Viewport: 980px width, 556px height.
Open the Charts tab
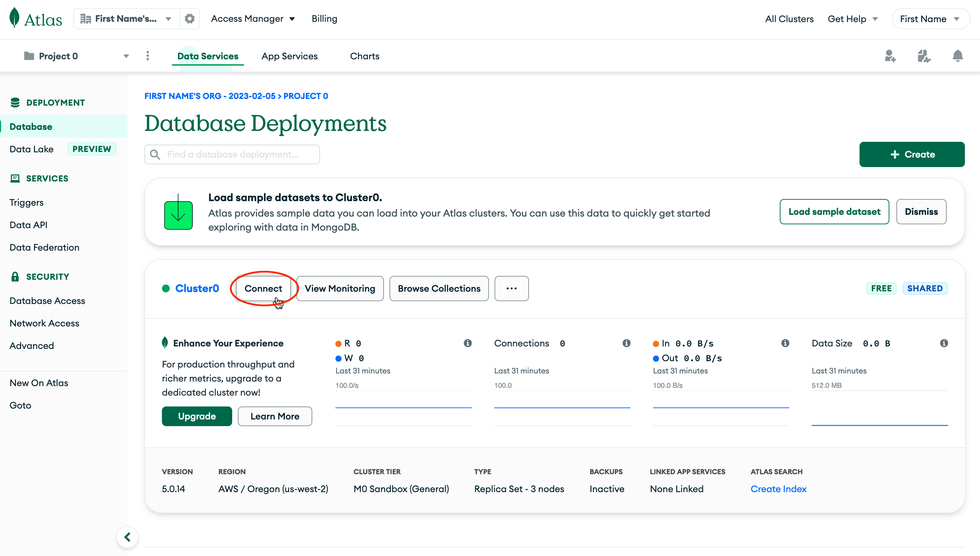(365, 56)
